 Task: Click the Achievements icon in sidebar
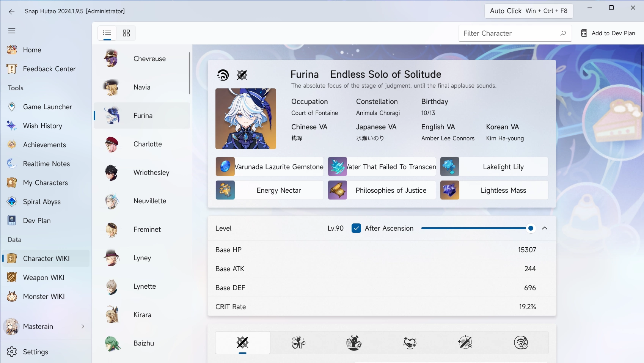(12, 145)
